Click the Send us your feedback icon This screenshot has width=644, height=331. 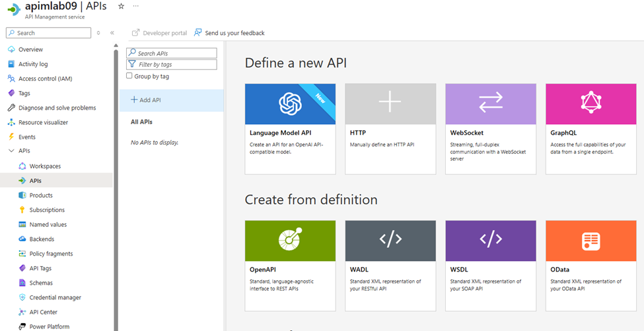pos(198,32)
